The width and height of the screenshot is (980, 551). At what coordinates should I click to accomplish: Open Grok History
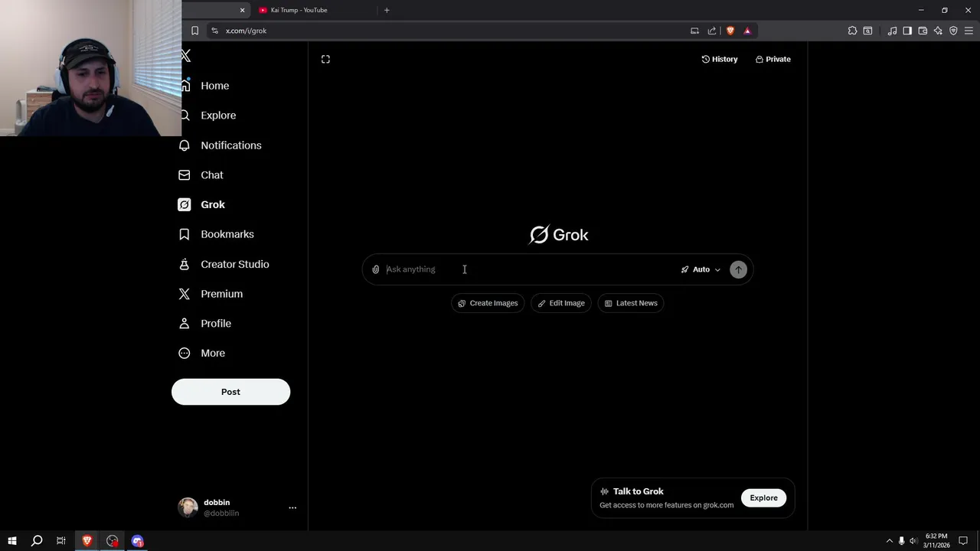(x=720, y=59)
